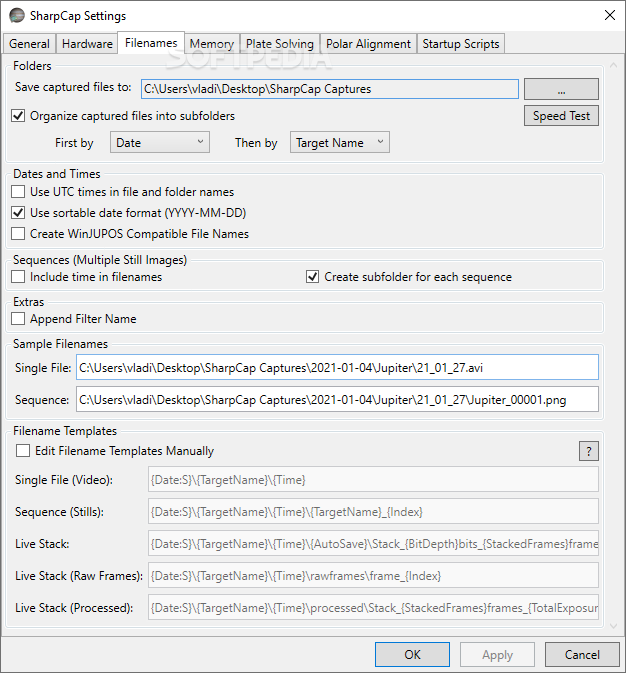Image resolution: width=626 pixels, height=673 pixels.
Task: Open the First by Date dropdown
Action: click(160, 142)
